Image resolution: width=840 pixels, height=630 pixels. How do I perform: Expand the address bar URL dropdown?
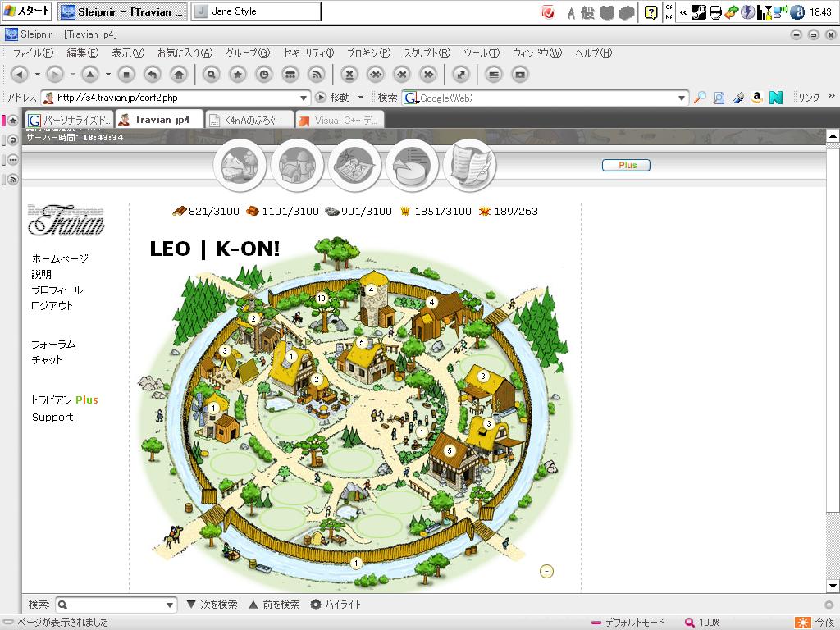pyautogui.click(x=304, y=98)
